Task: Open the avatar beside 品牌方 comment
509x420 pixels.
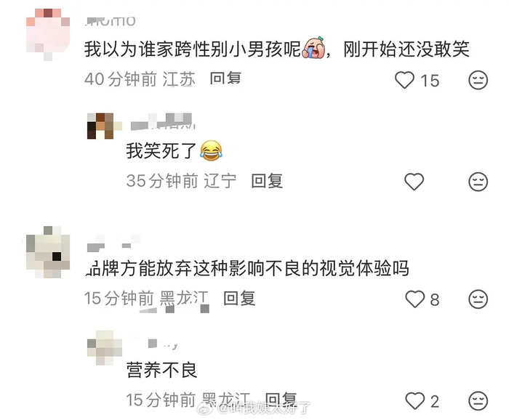Action: point(48,252)
